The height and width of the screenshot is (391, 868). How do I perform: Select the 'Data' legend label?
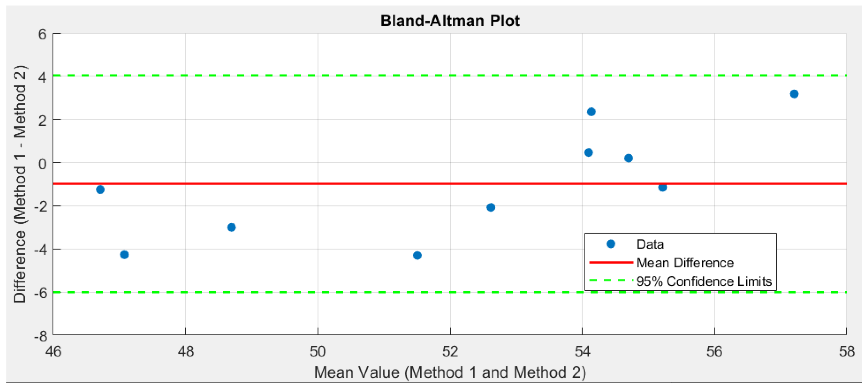click(x=650, y=244)
